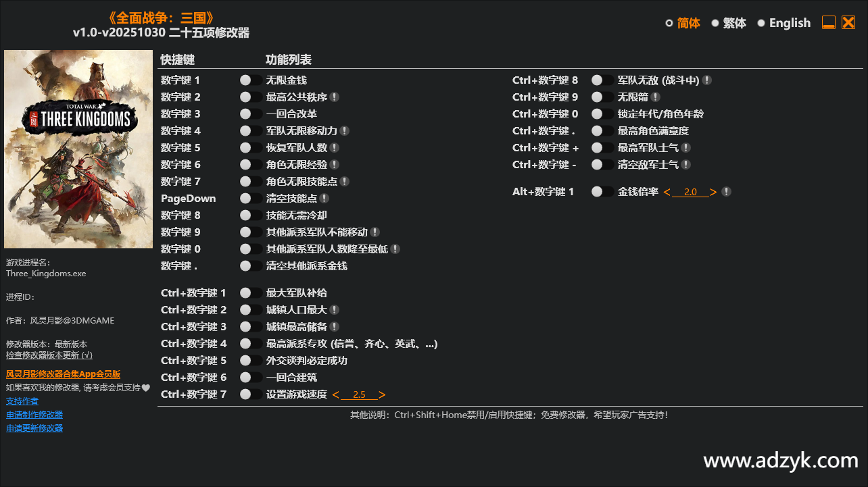The height and width of the screenshot is (487, 868).
Task: Open the 支持作者 link
Action: (22, 401)
